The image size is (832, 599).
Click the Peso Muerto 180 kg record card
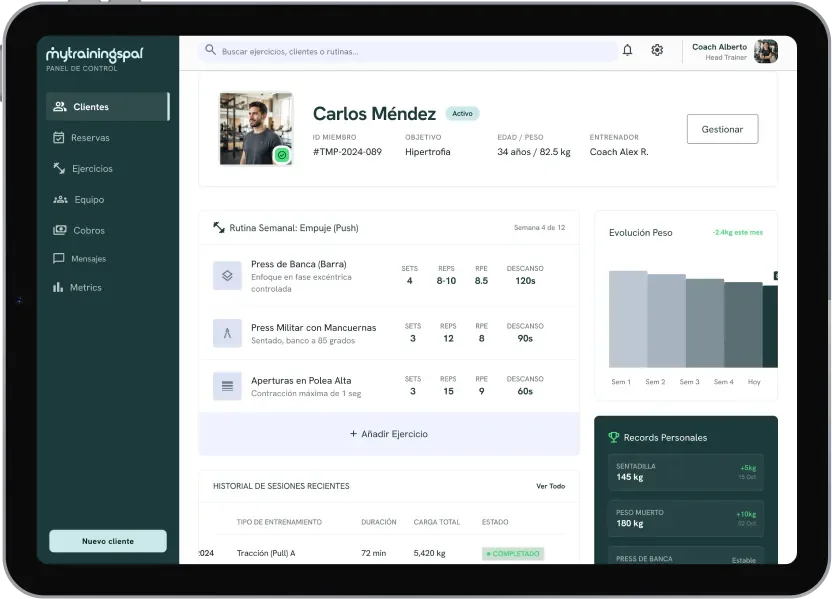(686, 518)
